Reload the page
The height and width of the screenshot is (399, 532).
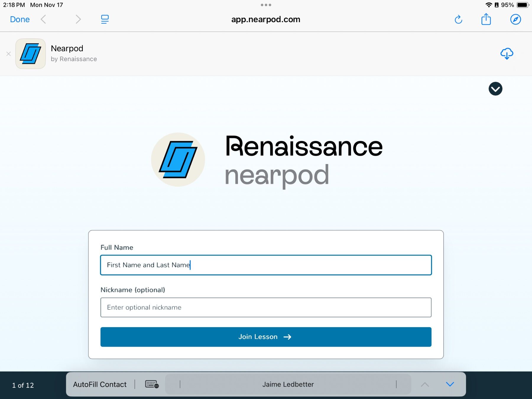tap(458, 20)
